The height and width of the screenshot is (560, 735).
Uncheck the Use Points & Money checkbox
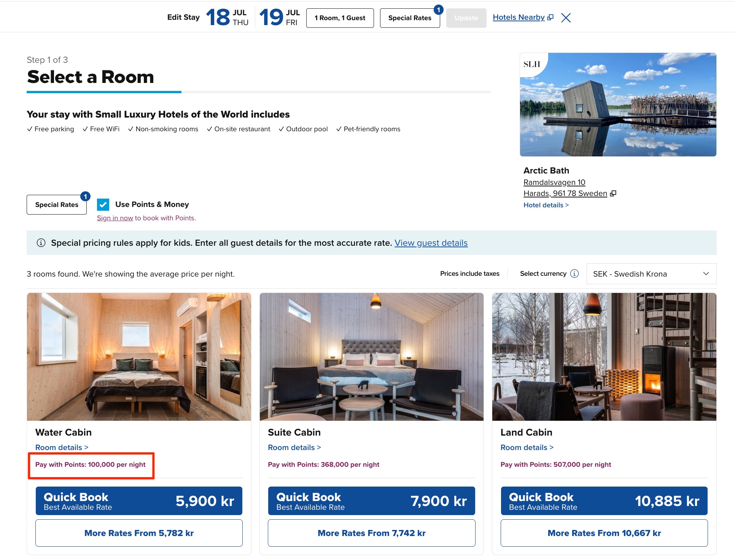coord(103,204)
